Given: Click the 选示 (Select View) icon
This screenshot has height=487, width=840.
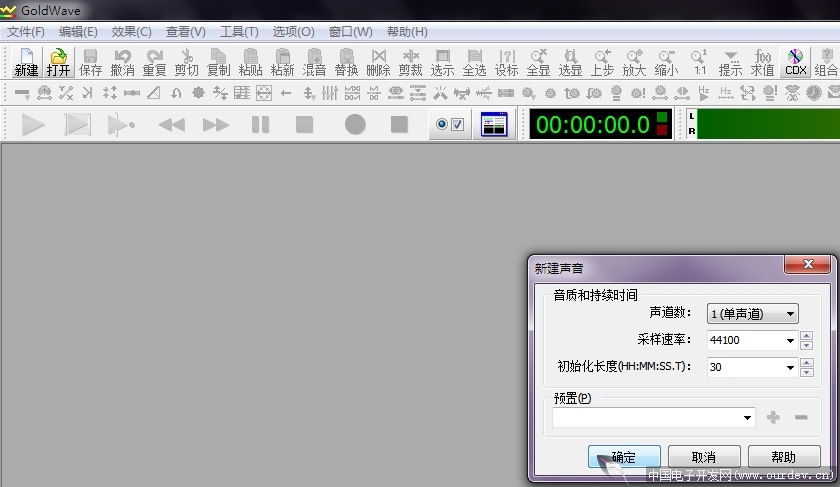Looking at the screenshot, I should pos(442,62).
